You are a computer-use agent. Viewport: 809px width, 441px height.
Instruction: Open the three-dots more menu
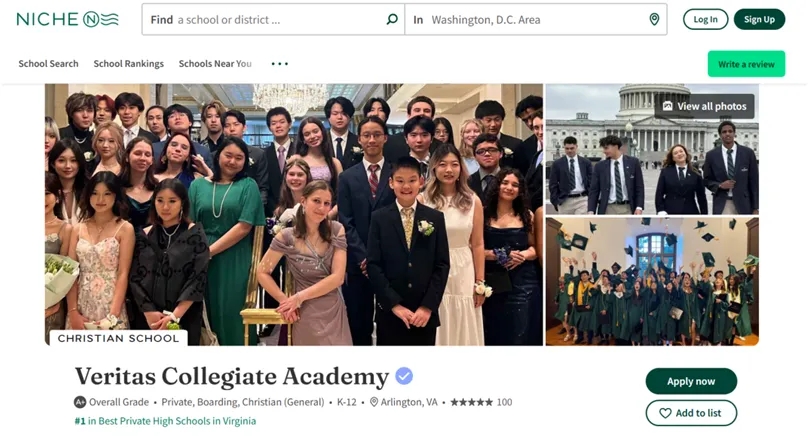click(x=280, y=64)
